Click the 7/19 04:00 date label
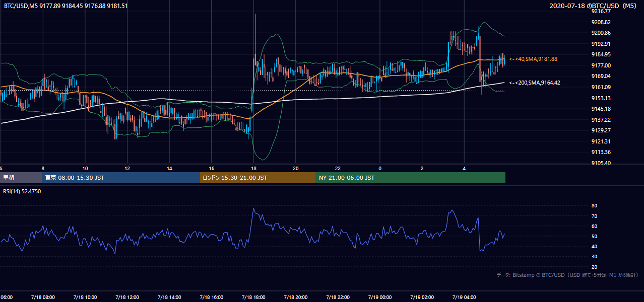This screenshot has width=644, height=302. tap(464, 297)
